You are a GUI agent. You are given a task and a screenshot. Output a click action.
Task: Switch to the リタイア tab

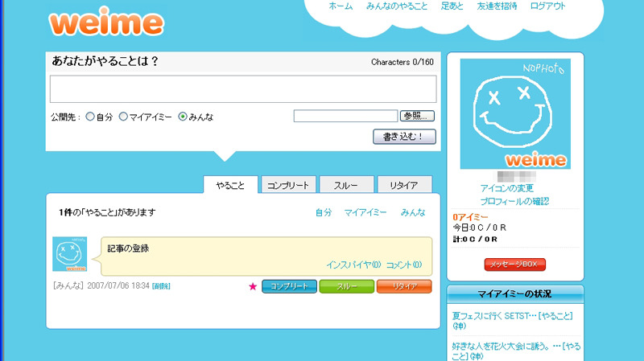404,185
